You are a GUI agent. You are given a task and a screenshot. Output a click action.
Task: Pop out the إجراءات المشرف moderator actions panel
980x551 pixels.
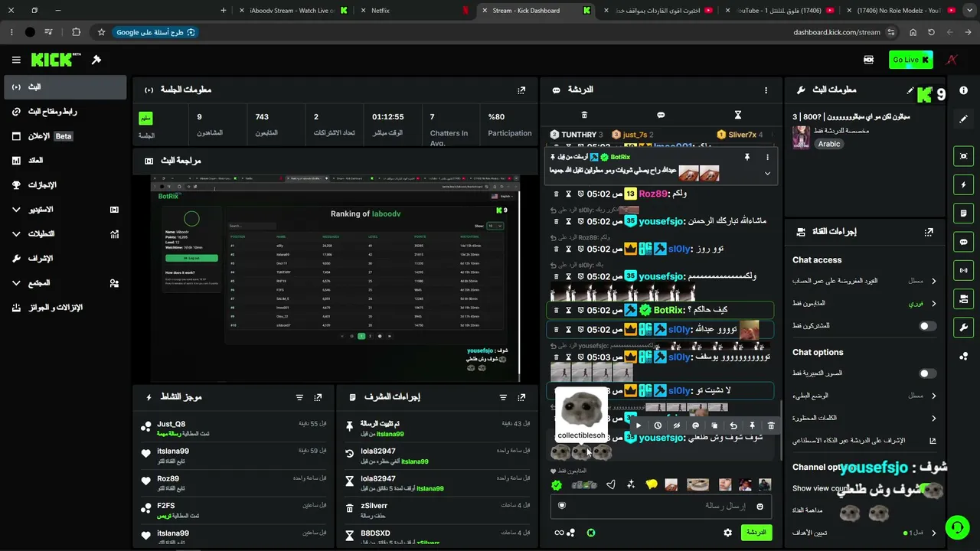coord(521,397)
